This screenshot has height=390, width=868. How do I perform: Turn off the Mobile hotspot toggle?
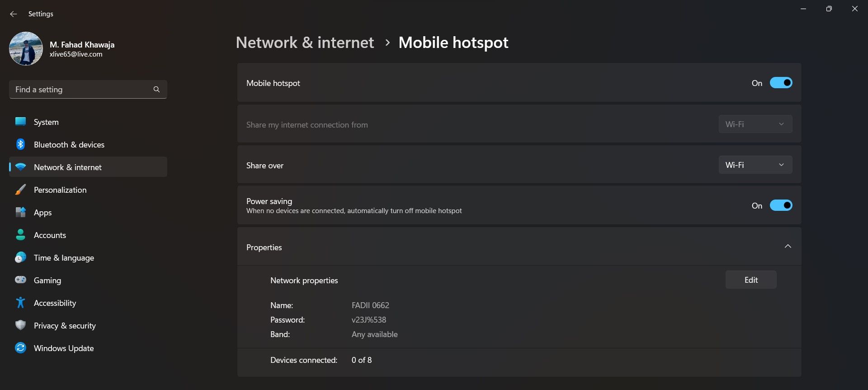[781, 83]
